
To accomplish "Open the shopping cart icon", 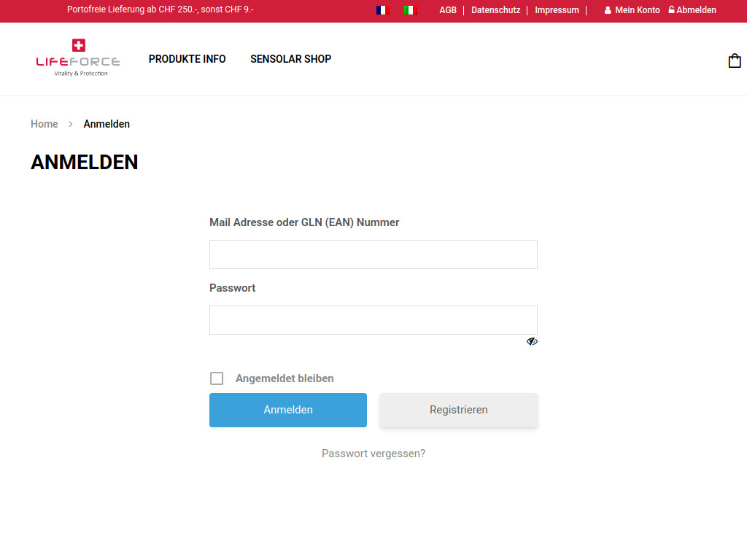I will (735, 61).
